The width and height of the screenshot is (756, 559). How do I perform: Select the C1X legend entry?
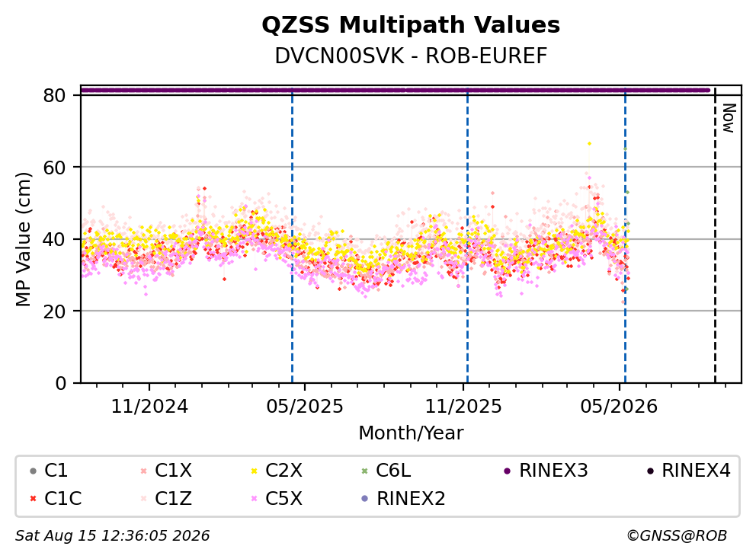(x=166, y=471)
